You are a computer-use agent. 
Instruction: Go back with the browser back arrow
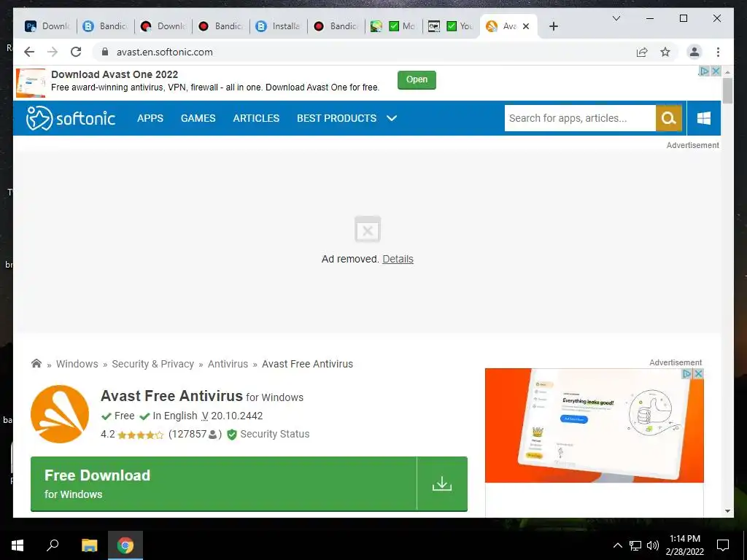pos(29,52)
